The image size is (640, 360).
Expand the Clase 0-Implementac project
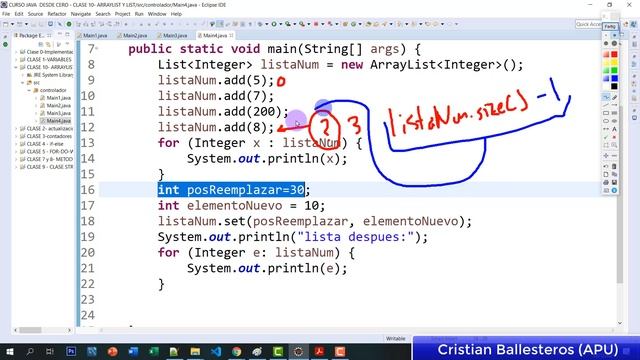click(16, 52)
